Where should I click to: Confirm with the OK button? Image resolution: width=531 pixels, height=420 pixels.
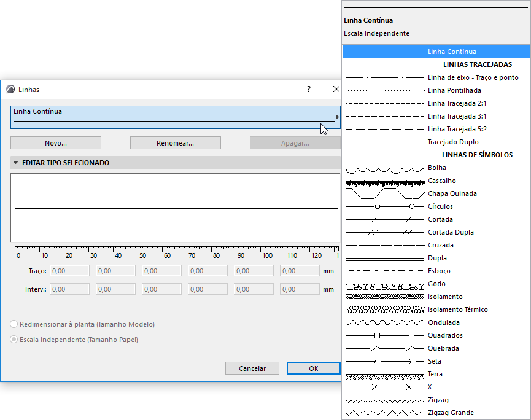(x=313, y=368)
